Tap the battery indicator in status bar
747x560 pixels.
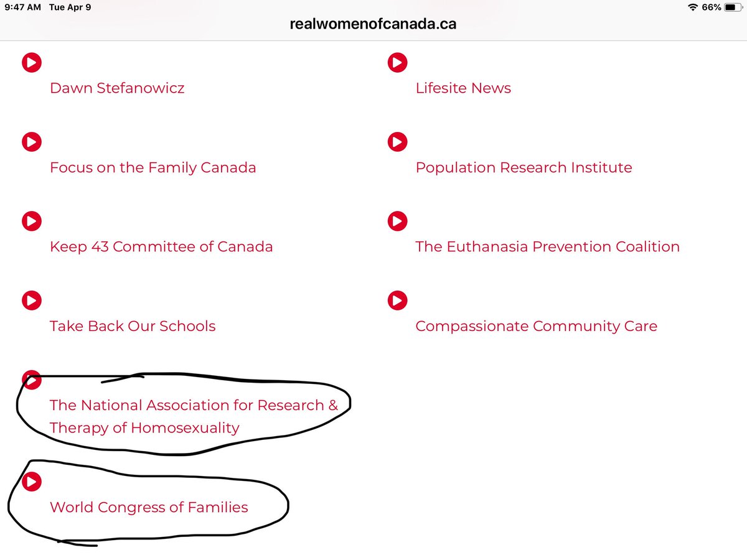[x=730, y=7]
